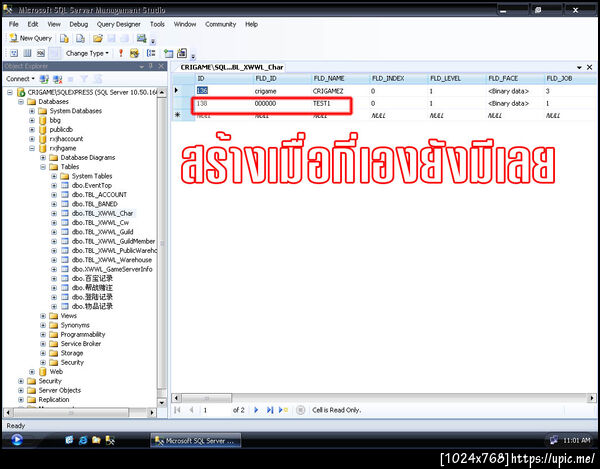Collapse the Tables folder
The height and width of the screenshot is (469, 600).
point(43,167)
